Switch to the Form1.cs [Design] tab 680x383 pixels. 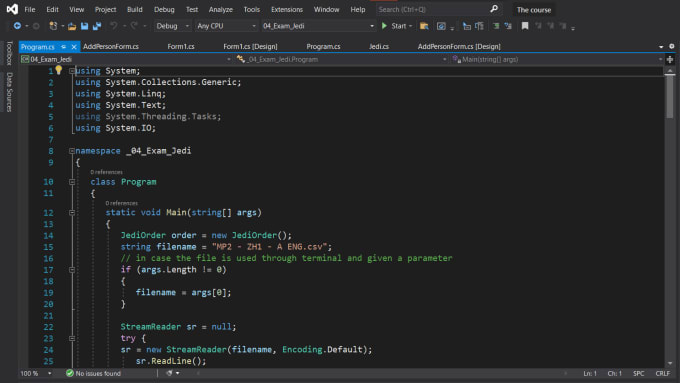(x=250, y=46)
